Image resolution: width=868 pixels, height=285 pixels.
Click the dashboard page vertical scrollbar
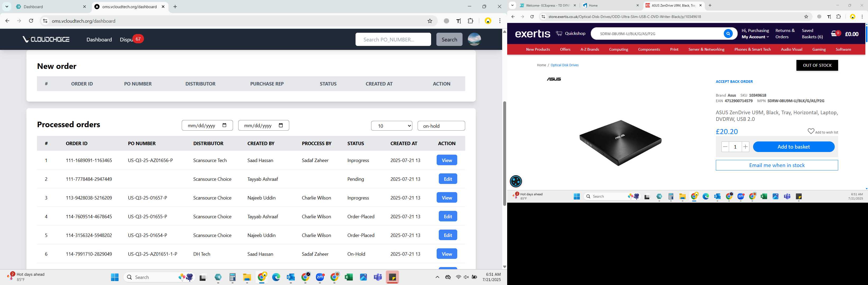(505, 153)
